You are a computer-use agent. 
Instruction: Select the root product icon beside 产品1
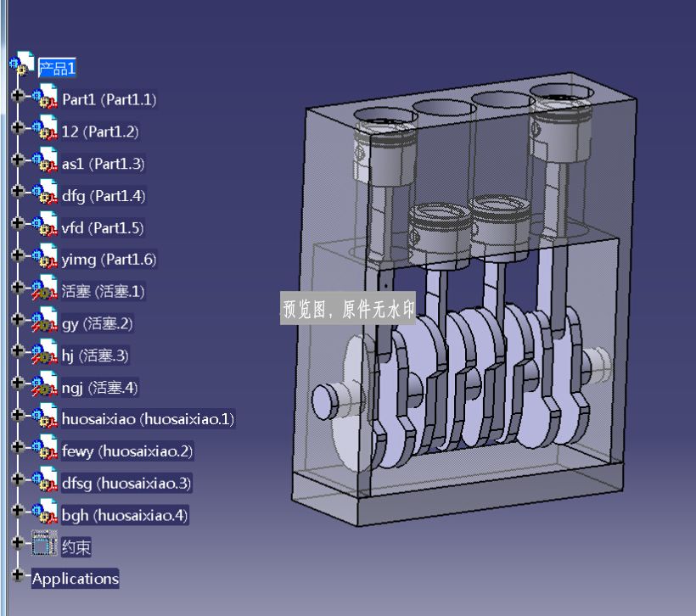click(x=22, y=63)
